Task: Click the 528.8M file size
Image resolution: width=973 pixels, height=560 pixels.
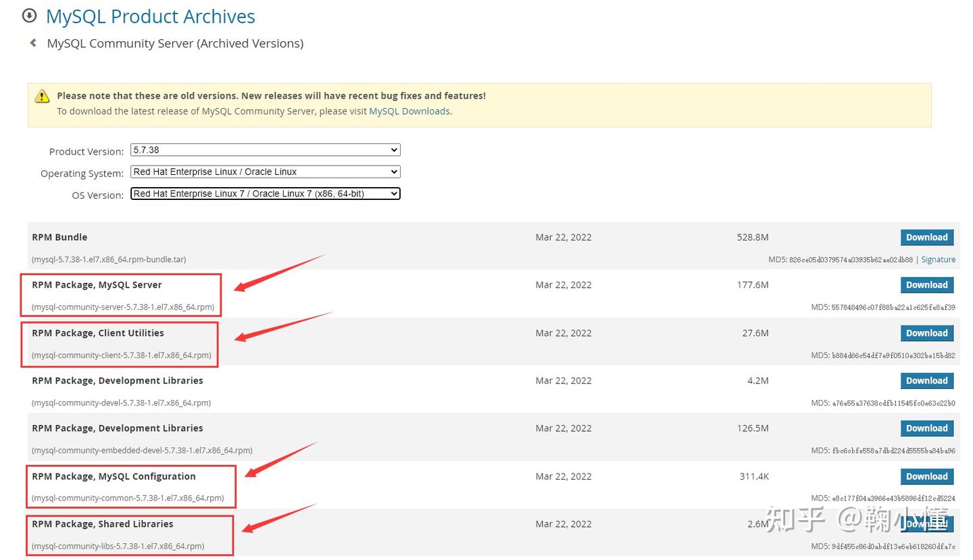Action: (x=753, y=237)
